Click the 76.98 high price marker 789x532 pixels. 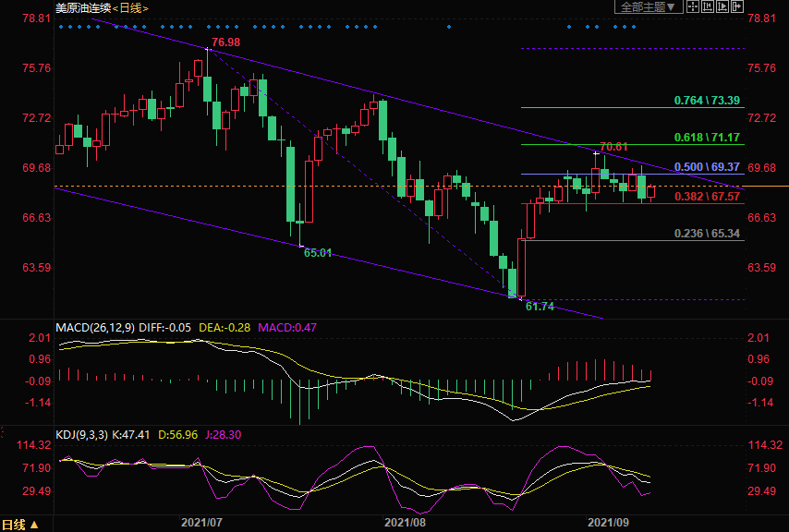pos(225,42)
